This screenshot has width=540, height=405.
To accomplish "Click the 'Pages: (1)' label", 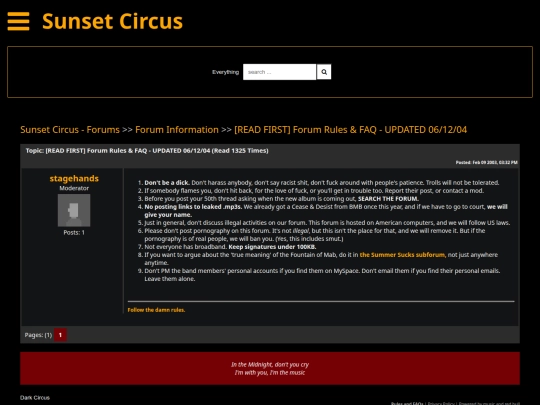I will click(38, 335).
